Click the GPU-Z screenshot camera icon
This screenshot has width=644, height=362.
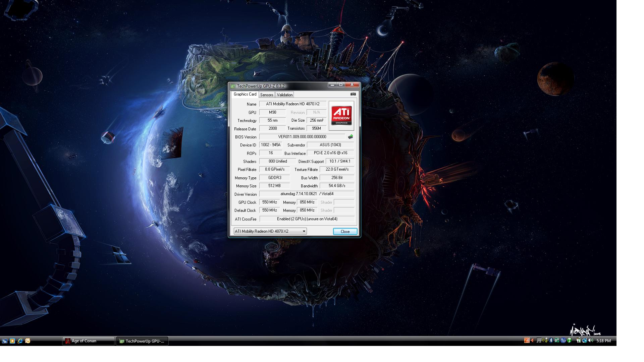coord(353,94)
